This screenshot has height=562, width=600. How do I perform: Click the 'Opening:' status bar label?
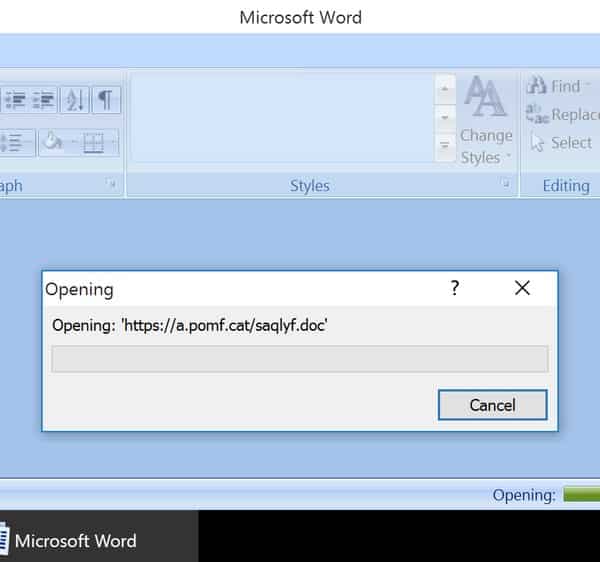coord(524,495)
